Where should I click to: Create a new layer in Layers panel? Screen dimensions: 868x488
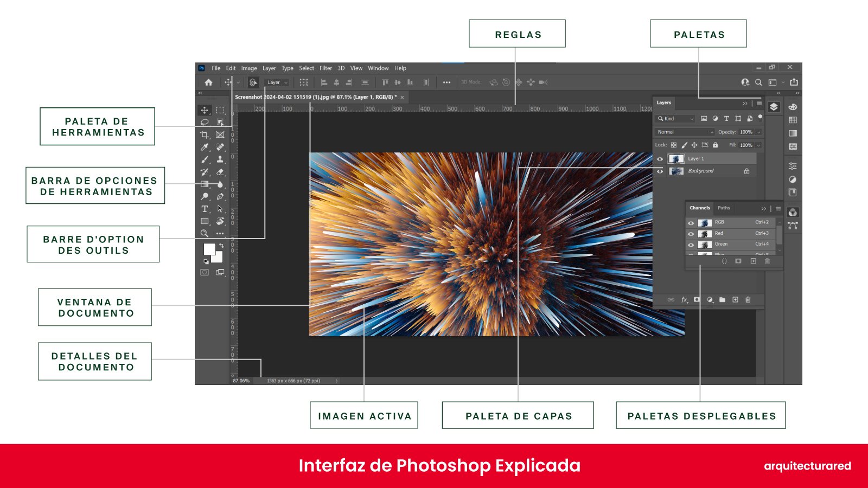pos(735,299)
